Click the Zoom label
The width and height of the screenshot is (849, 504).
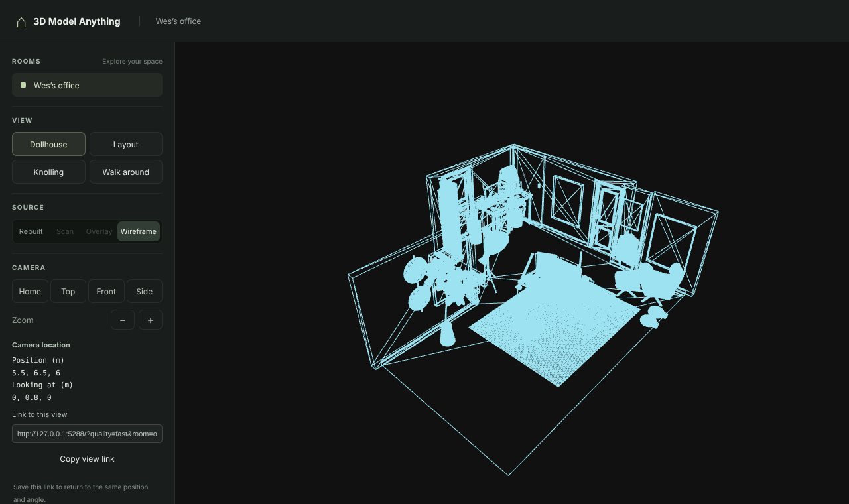pos(23,320)
